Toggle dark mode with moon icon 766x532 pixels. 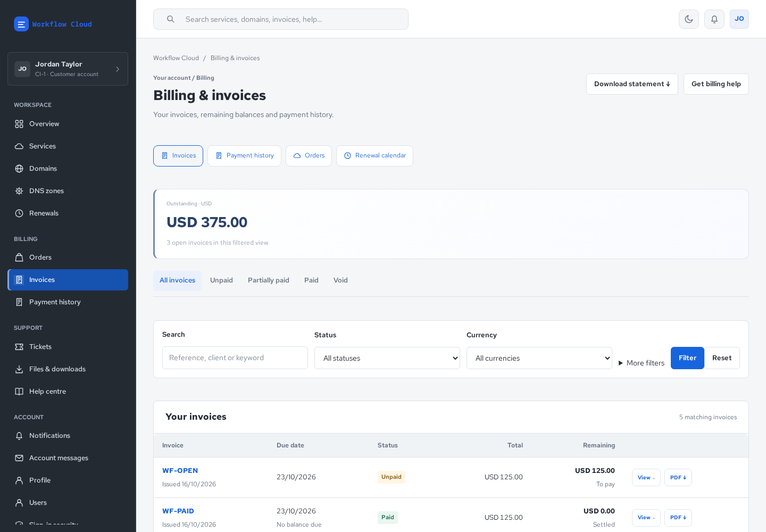pyautogui.click(x=689, y=19)
